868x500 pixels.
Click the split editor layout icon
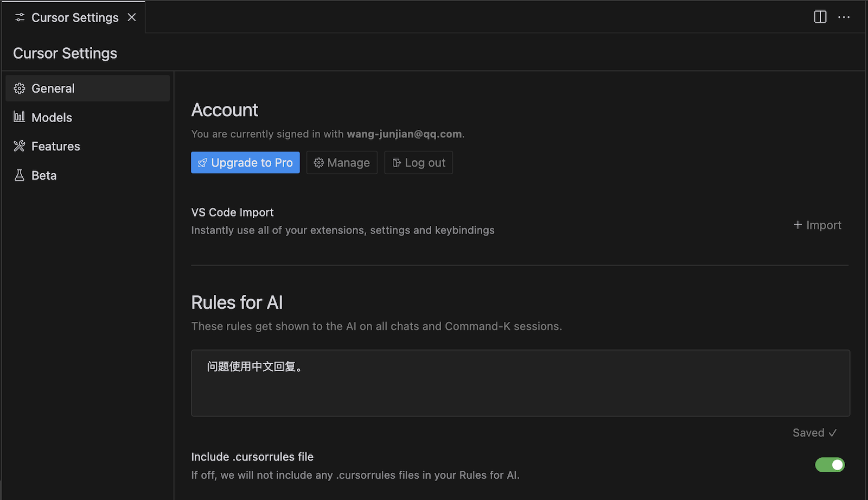(820, 17)
